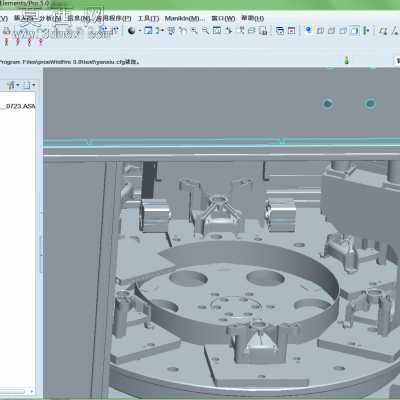Click the blue-ball enhanced realism icon
Viewport: 400px width, 400px height.
pyautogui.click(x=309, y=30)
